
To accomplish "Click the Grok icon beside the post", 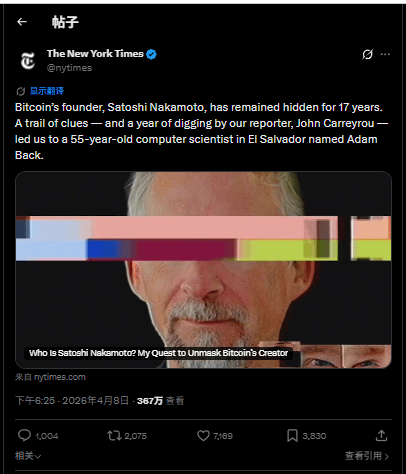I will 367,54.
